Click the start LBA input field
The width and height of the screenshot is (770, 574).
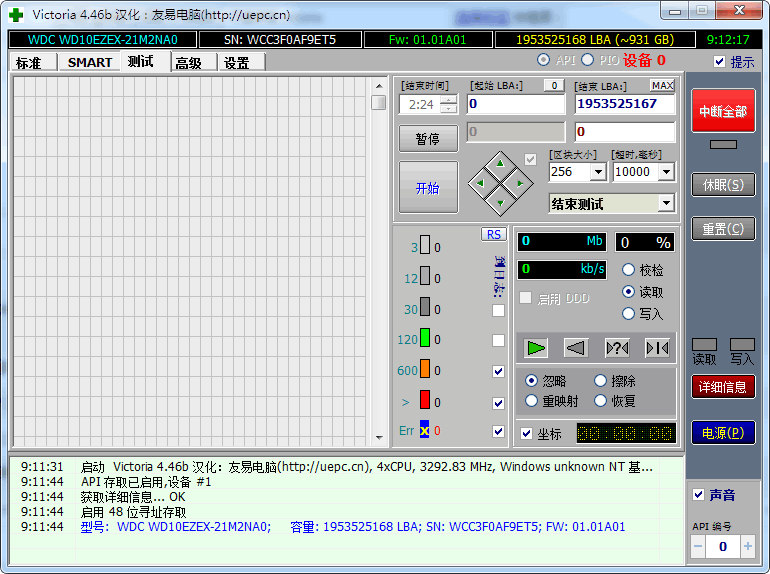tap(516, 104)
